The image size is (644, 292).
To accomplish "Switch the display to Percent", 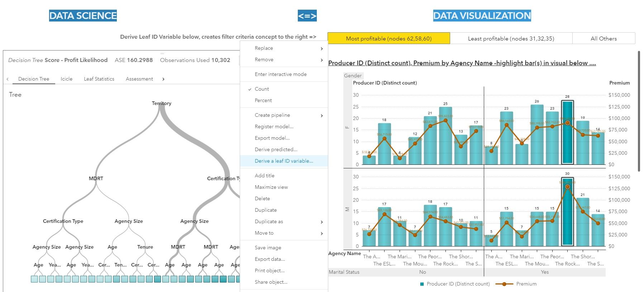I will pos(263,100).
